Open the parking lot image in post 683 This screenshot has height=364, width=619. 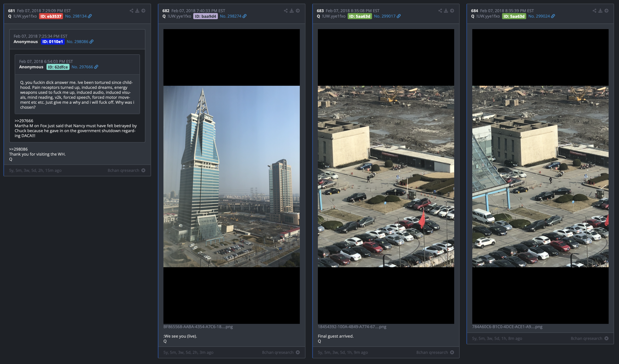386,176
